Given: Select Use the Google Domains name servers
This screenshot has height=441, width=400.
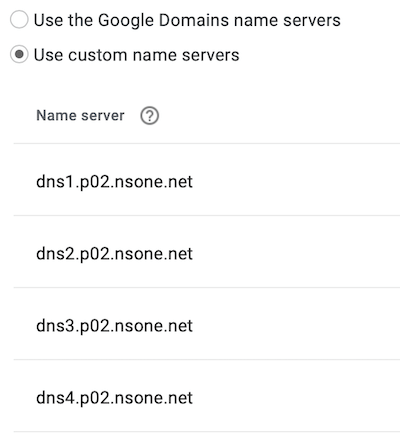Looking at the screenshot, I should tap(19, 20).
